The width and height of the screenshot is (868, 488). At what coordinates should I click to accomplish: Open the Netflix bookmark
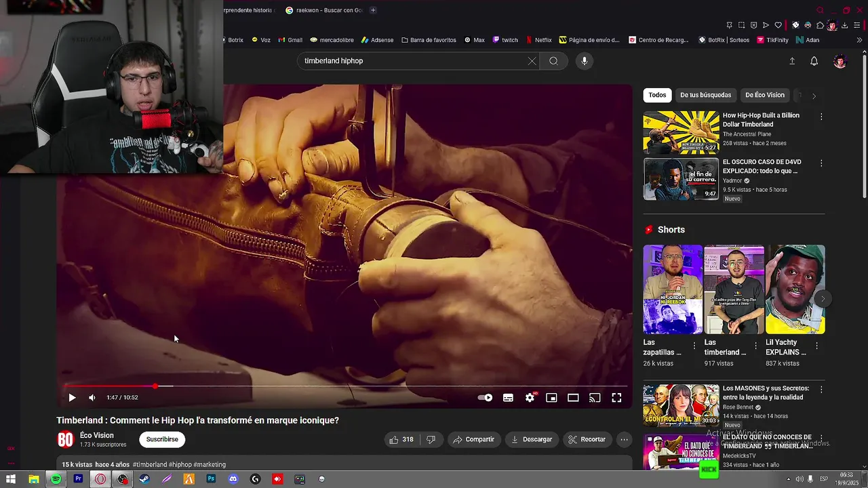pos(539,40)
